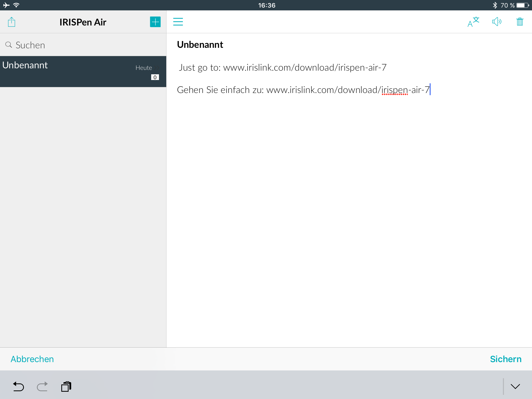Edit the Unbenannt note title
The width and height of the screenshot is (532, 399).
pyautogui.click(x=200, y=45)
